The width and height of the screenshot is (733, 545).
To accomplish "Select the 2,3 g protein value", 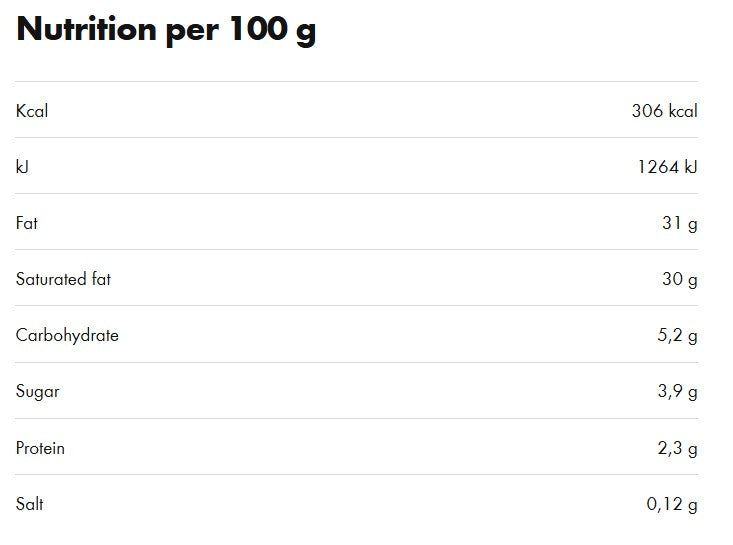I will [677, 448].
